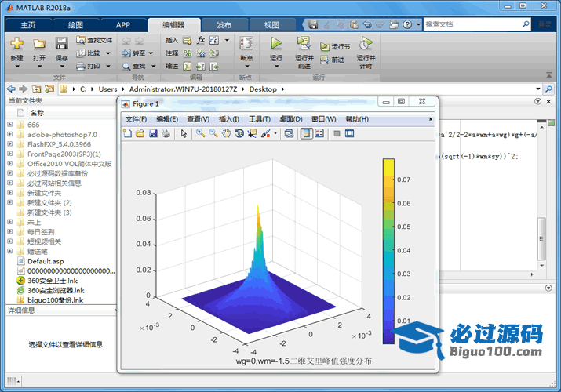Click the Figure 1 new figure icon

(x=127, y=133)
